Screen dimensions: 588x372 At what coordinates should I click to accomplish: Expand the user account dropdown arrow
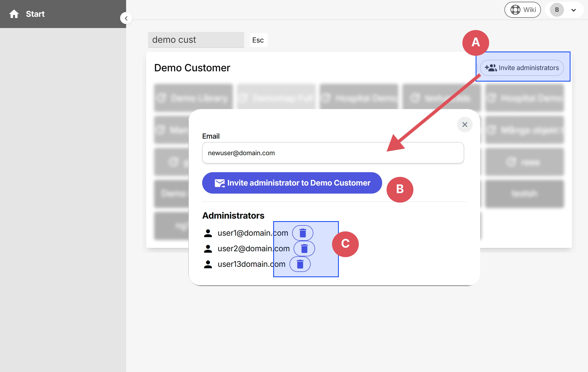point(574,10)
